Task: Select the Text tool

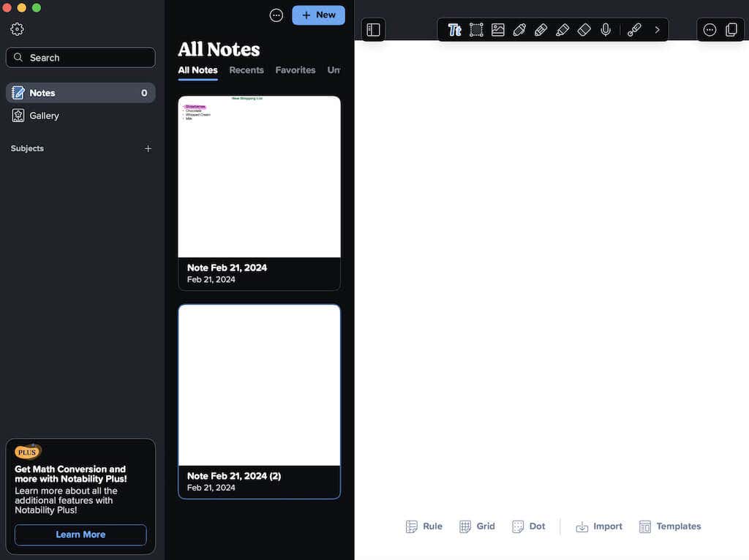Action: [x=454, y=30]
